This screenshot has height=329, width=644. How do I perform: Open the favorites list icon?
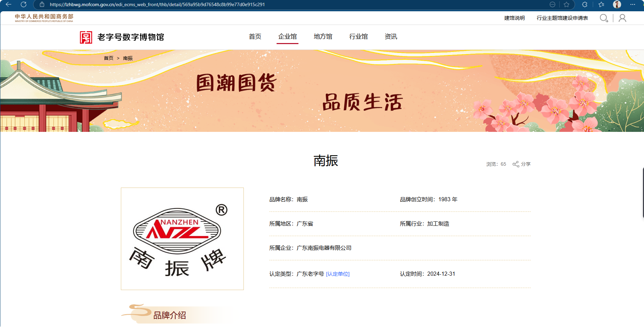point(601,4)
